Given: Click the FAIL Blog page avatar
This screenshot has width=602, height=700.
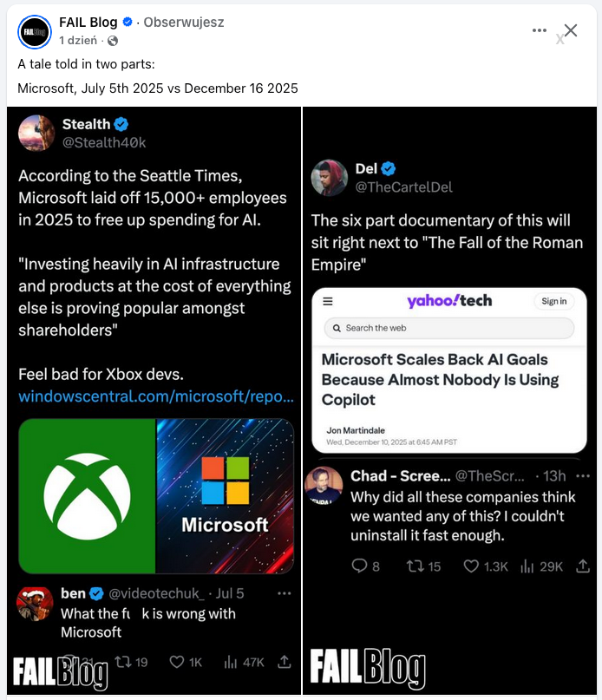Looking at the screenshot, I should tap(35, 31).
